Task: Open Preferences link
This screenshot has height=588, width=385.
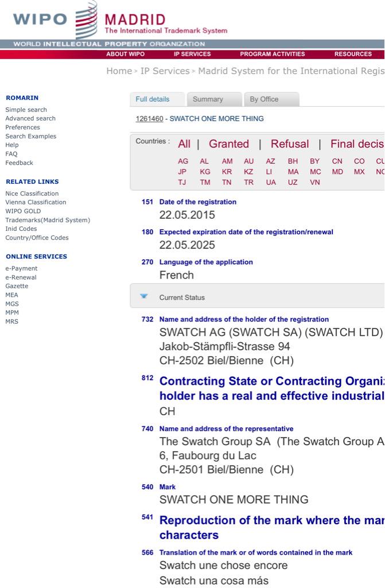Action: 22,127
